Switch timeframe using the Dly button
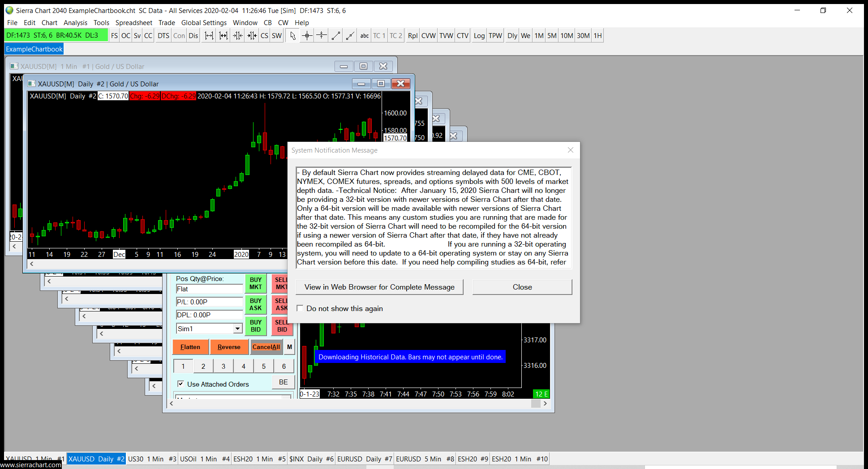The height and width of the screenshot is (469, 868). [x=512, y=36]
